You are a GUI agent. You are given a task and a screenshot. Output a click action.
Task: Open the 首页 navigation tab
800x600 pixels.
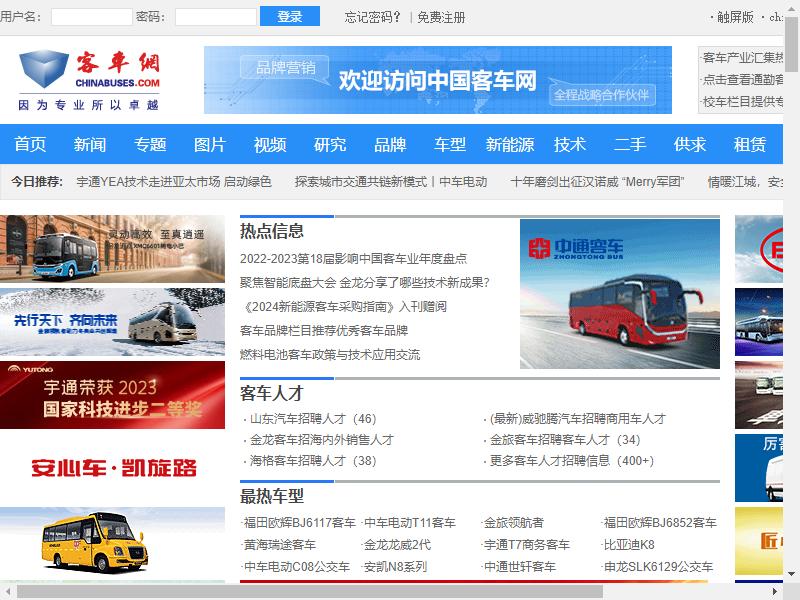click(x=30, y=144)
